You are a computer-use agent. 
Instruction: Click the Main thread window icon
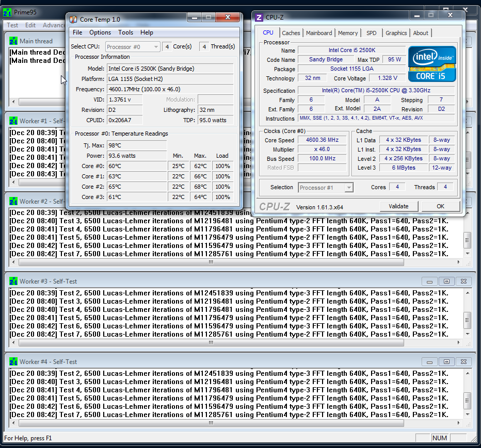coord(13,41)
